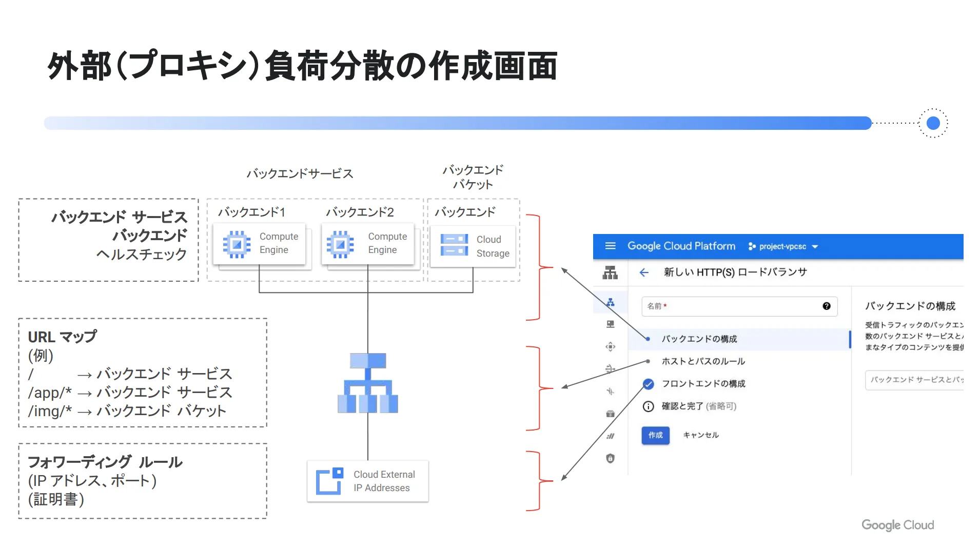980x547 pixels.
Task: Click the Network services product icon above the sidebar
Action: [x=610, y=272]
